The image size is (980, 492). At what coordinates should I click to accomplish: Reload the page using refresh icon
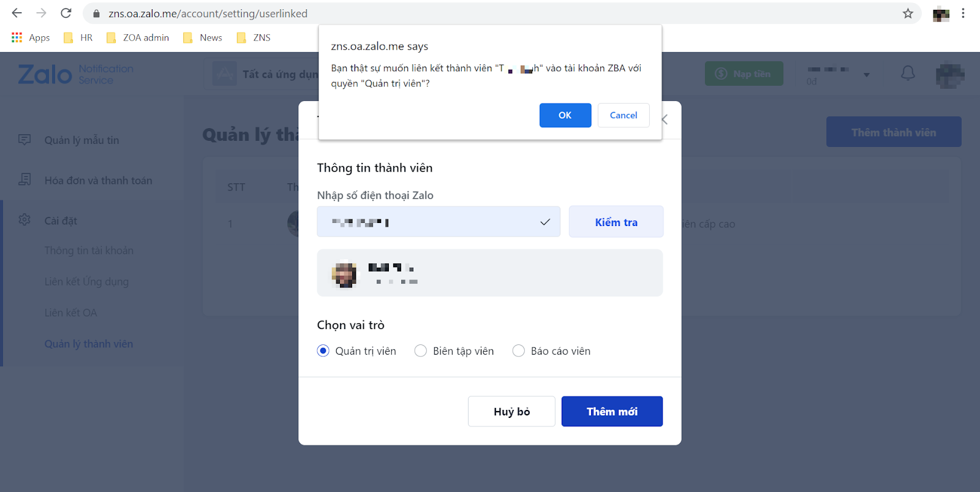pyautogui.click(x=66, y=13)
